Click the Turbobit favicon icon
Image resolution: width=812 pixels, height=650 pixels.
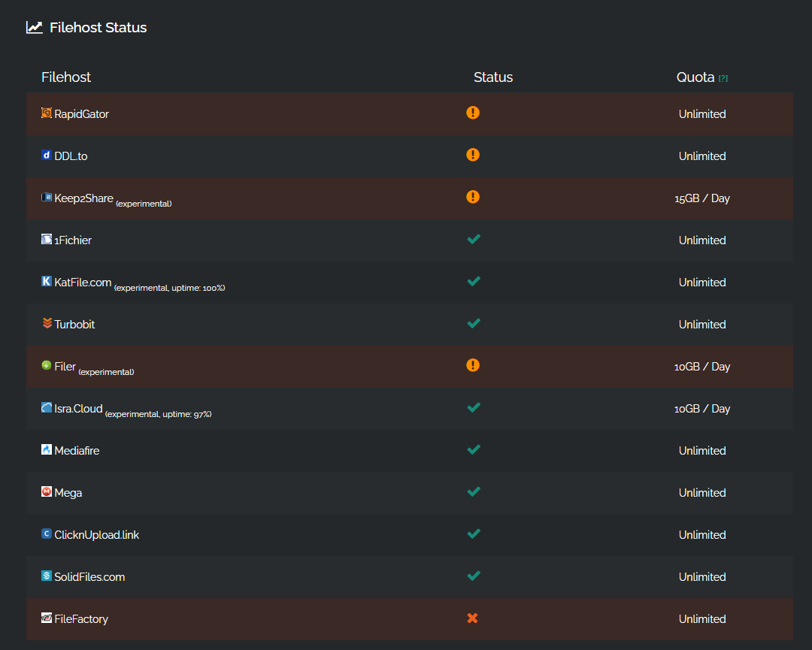coord(47,323)
